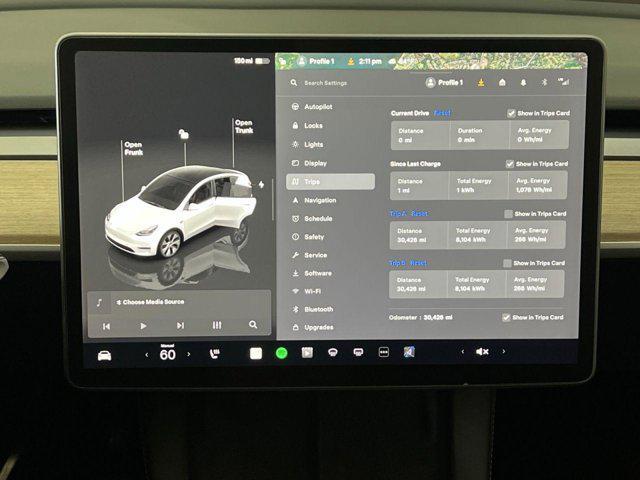Open Navigation settings
The height and width of the screenshot is (480, 640).
click(x=314, y=200)
